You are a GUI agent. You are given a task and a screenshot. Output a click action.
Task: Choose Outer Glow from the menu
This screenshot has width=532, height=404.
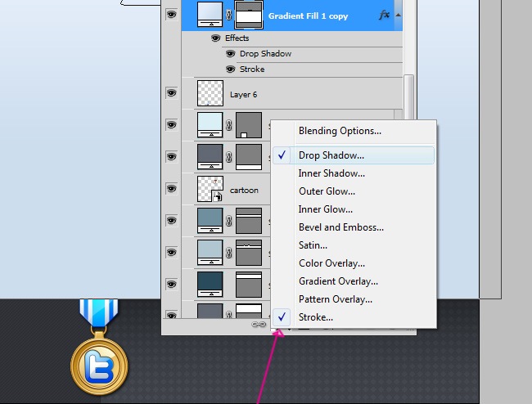pos(354,191)
